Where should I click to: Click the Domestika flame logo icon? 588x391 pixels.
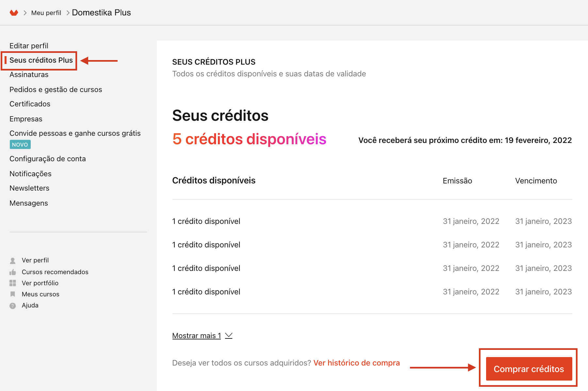(x=14, y=13)
